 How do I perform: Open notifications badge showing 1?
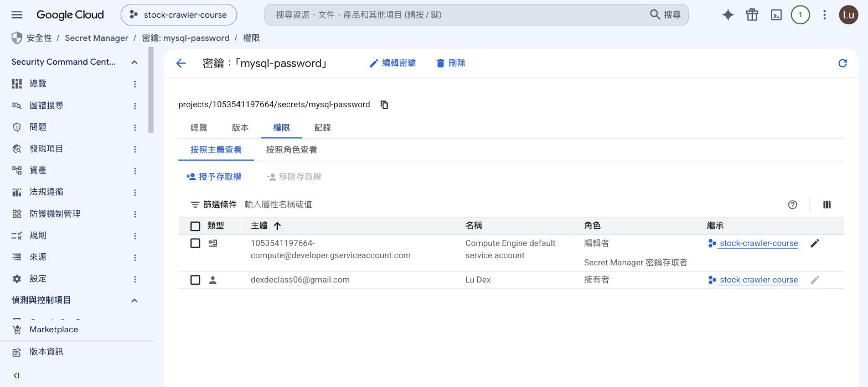(x=800, y=15)
